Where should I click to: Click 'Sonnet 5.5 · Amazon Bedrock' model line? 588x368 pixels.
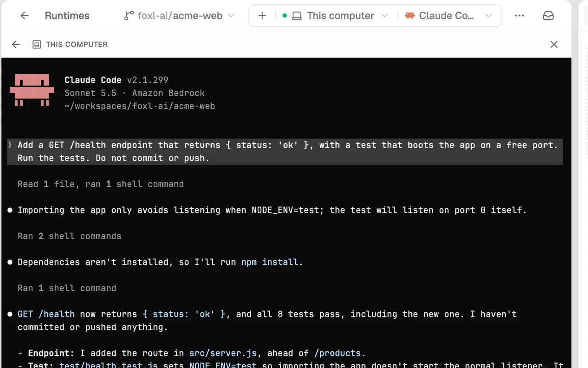click(135, 93)
